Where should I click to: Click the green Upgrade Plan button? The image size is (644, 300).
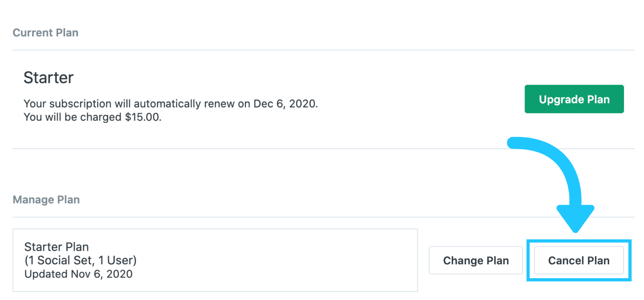[x=574, y=99]
